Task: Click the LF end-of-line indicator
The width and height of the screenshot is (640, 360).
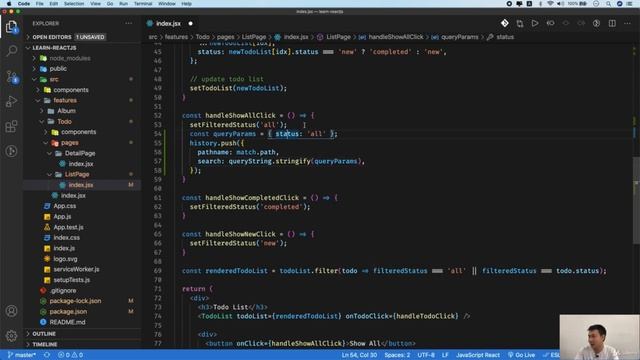Action: (x=445, y=355)
